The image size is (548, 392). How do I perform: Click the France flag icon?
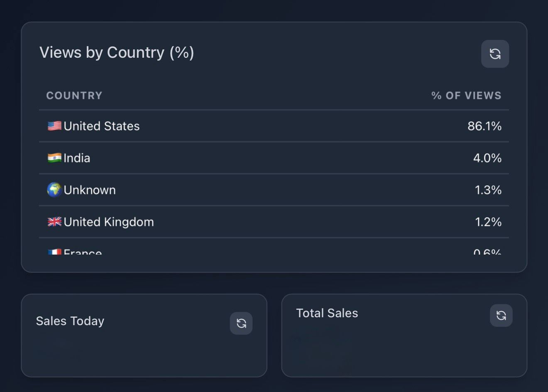pos(54,252)
